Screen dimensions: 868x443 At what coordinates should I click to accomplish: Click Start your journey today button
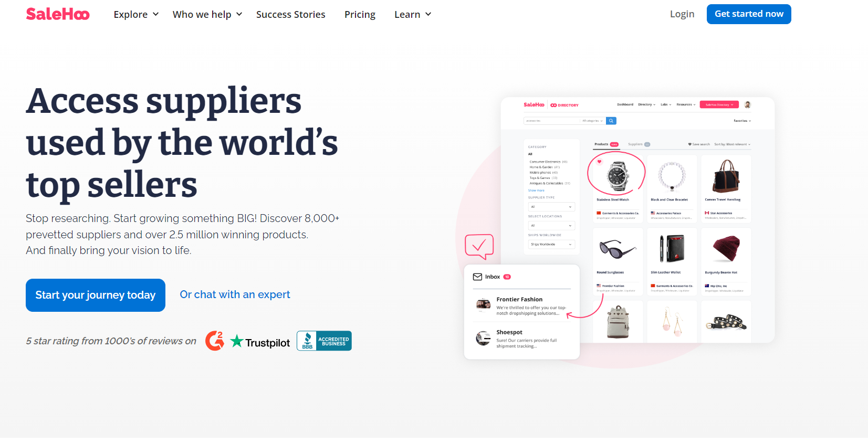click(96, 295)
